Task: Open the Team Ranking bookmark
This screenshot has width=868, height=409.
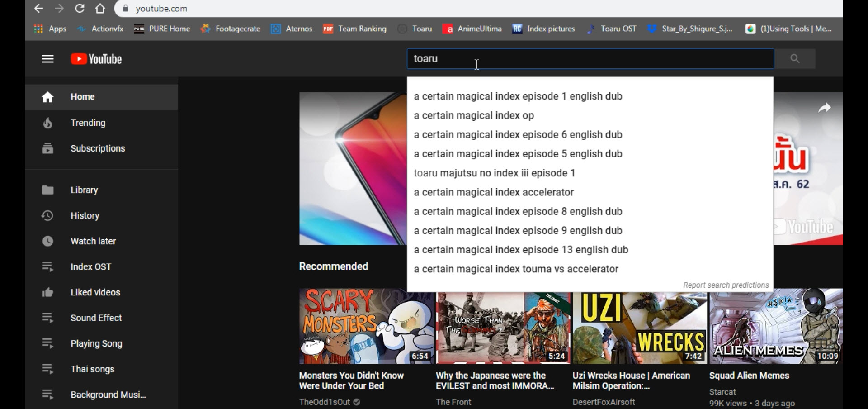Action: tap(355, 29)
